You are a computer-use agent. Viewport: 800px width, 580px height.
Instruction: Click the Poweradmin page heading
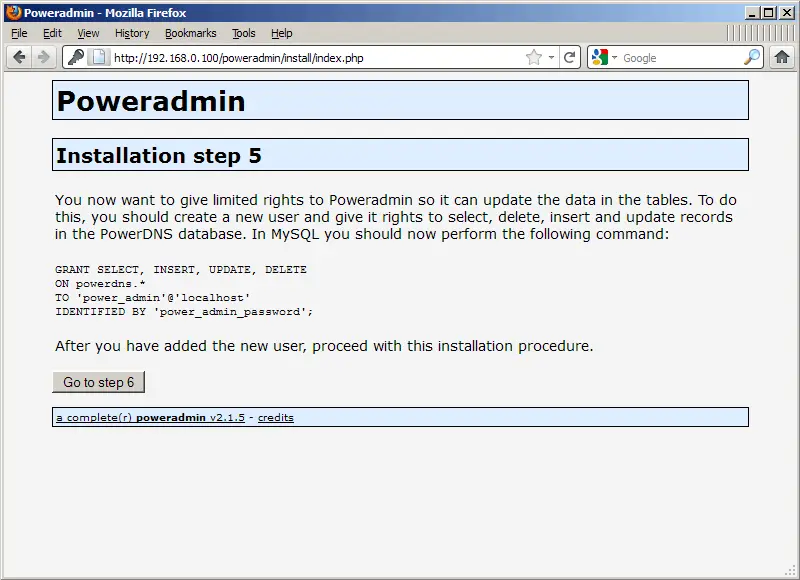pyautogui.click(x=151, y=100)
